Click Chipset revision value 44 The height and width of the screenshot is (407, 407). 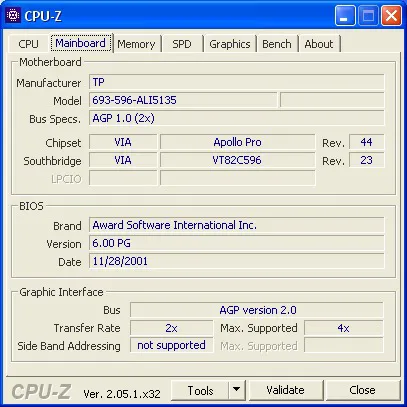(366, 142)
